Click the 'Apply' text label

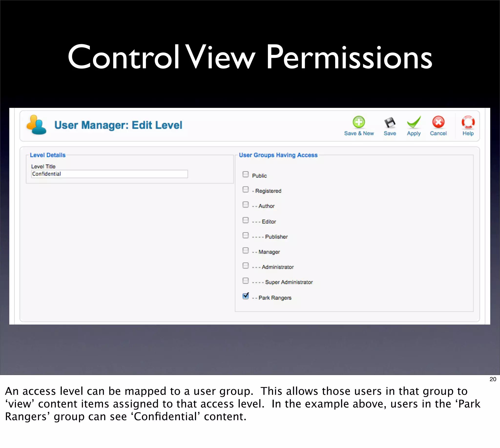(x=414, y=134)
